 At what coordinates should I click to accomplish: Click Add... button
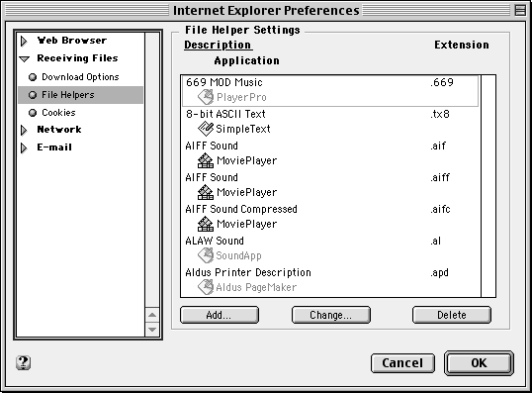(220, 315)
